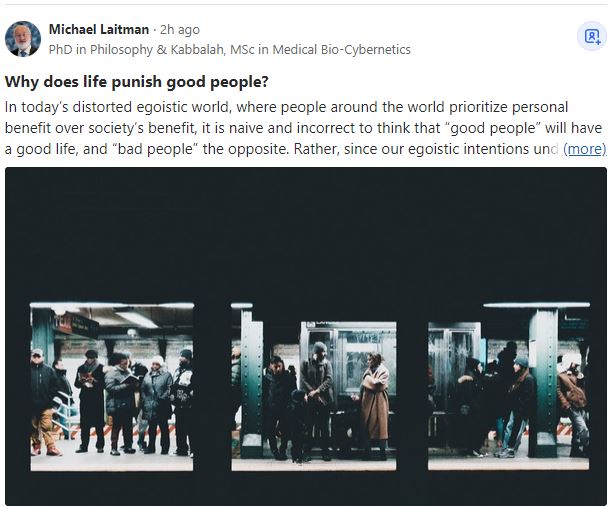Viewport: 609px width, 506px height.
Task: Click the dark upper area of the image
Action: click(x=305, y=233)
